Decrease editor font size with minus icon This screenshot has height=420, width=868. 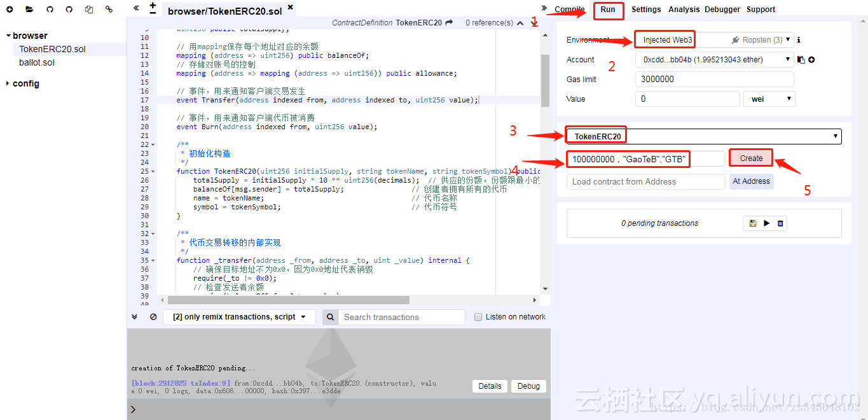pos(153,13)
